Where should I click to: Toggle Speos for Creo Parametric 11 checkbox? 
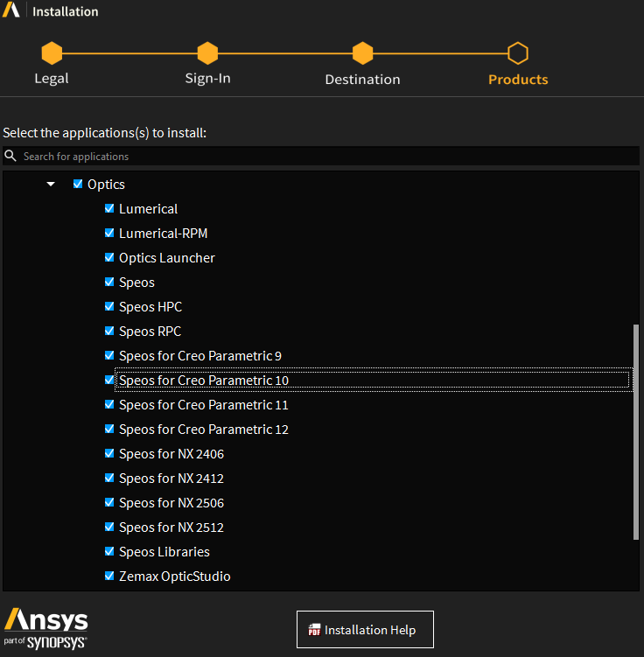click(109, 404)
